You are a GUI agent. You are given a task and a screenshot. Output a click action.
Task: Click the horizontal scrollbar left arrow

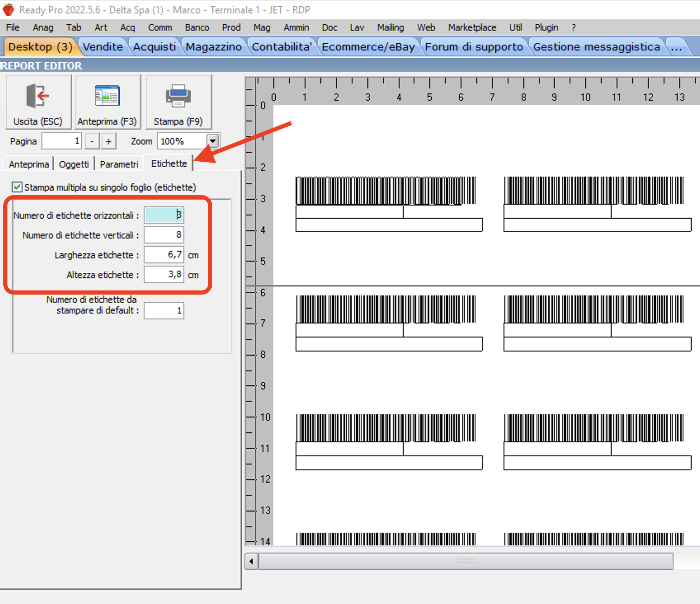click(x=251, y=561)
